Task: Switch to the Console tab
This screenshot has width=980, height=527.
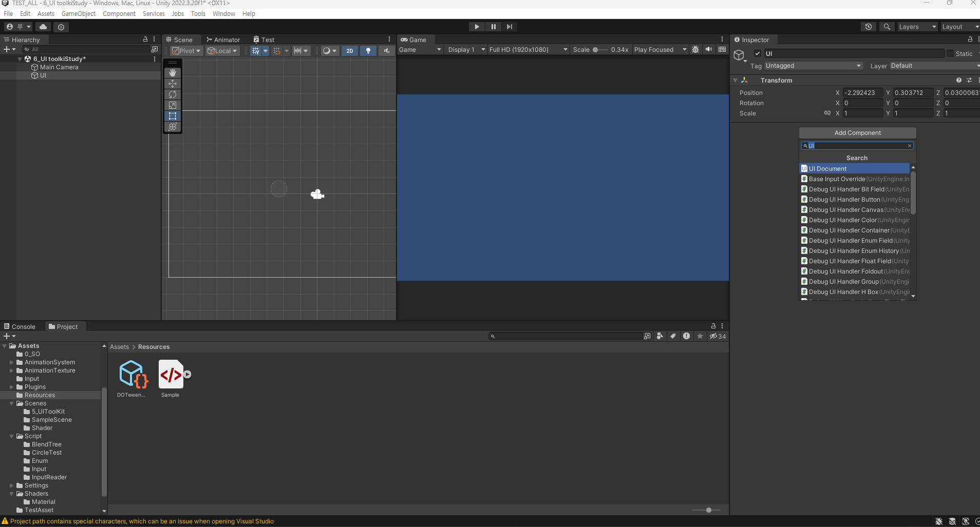Action: (20, 327)
